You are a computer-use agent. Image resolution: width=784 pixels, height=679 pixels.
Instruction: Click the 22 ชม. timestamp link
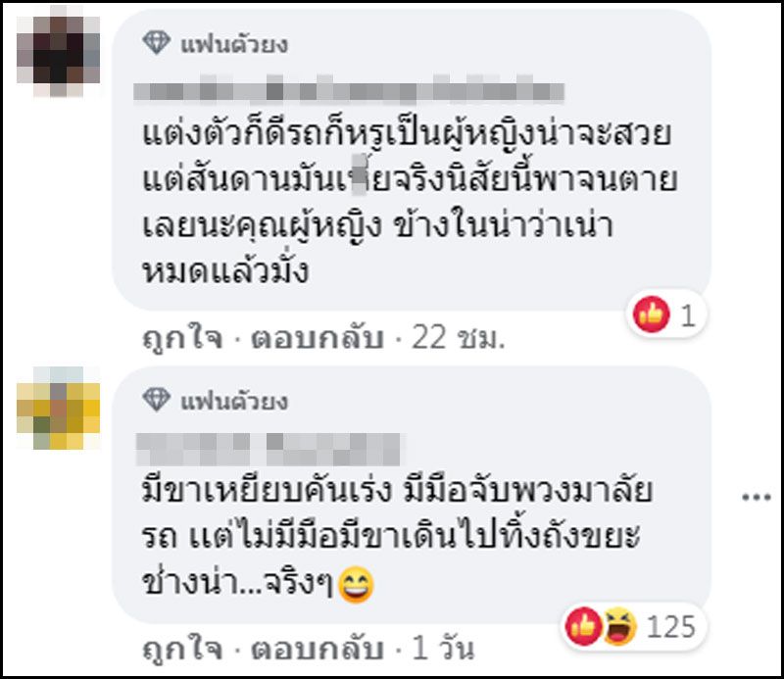[x=458, y=338]
